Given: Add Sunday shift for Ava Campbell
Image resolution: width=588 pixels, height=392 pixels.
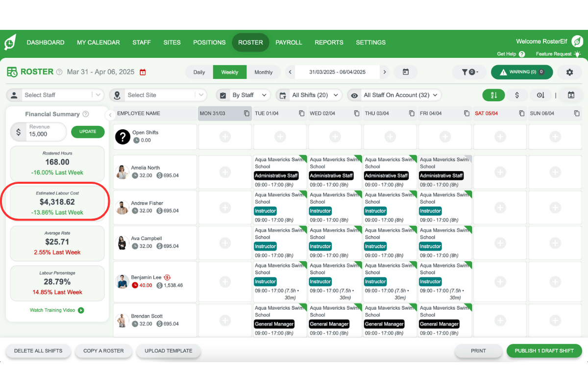Looking at the screenshot, I should 555,243.
